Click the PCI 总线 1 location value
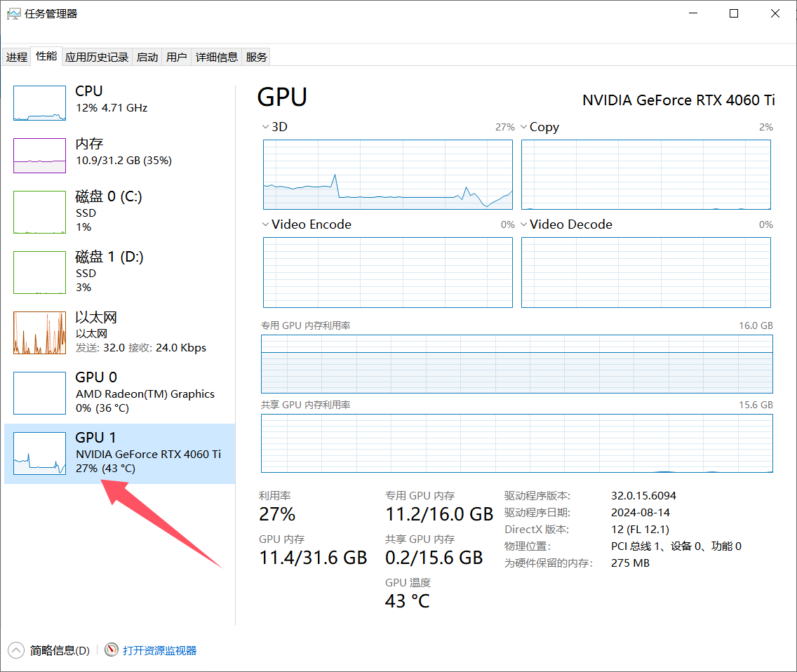Screen dimensions: 797x672 676,546
